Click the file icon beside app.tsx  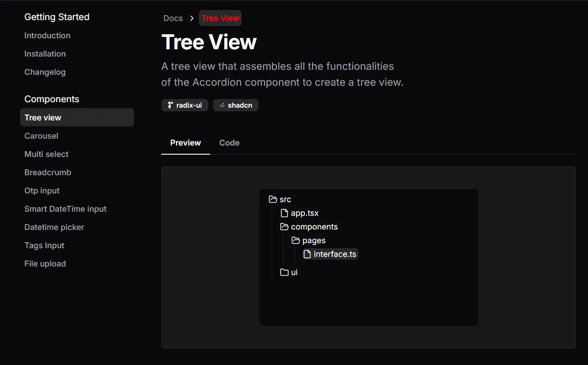[x=284, y=213]
